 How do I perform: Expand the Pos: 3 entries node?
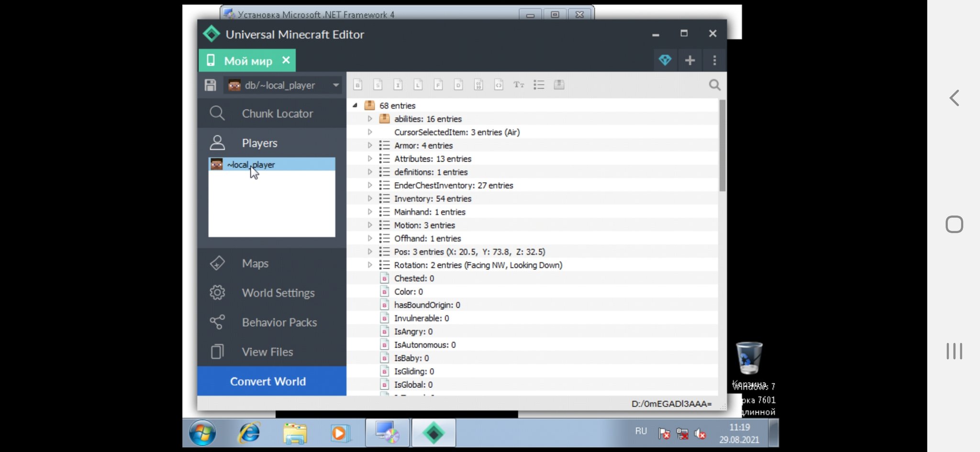pyautogui.click(x=370, y=252)
